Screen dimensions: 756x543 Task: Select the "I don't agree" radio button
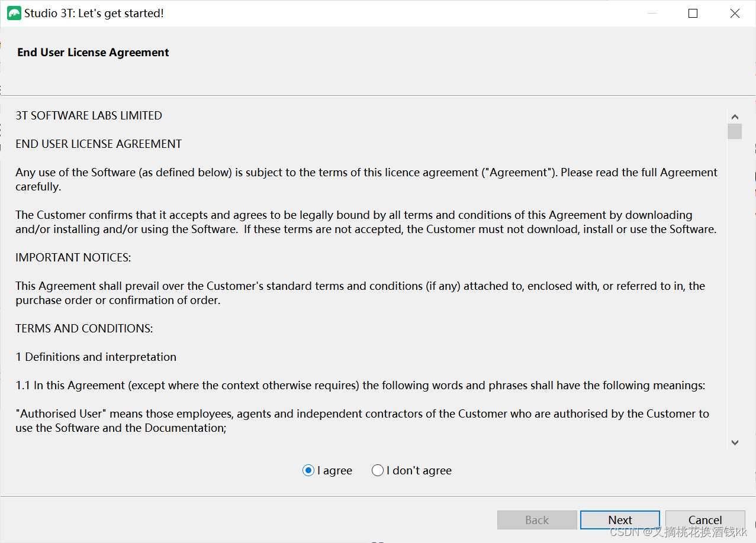pyautogui.click(x=378, y=471)
